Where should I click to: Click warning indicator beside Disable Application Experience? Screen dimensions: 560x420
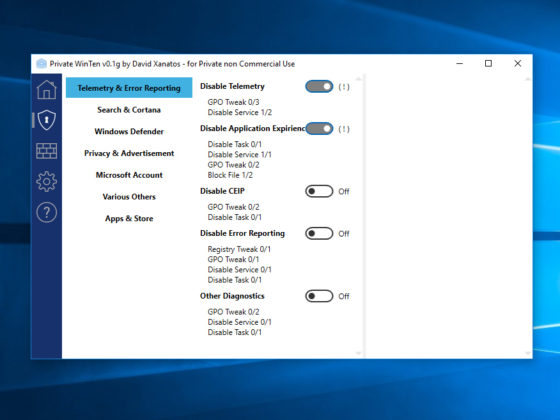point(344,129)
